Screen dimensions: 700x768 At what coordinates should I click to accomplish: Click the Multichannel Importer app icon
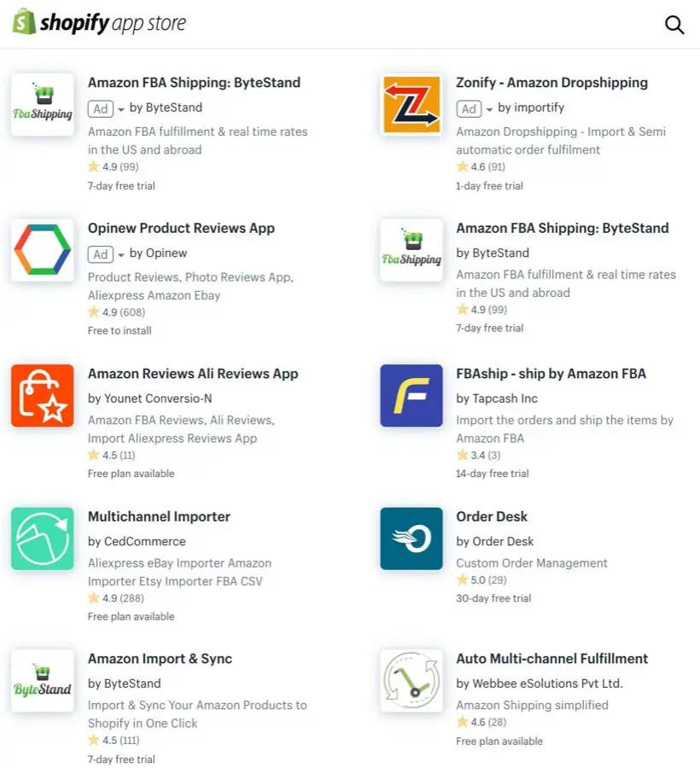(43, 538)
